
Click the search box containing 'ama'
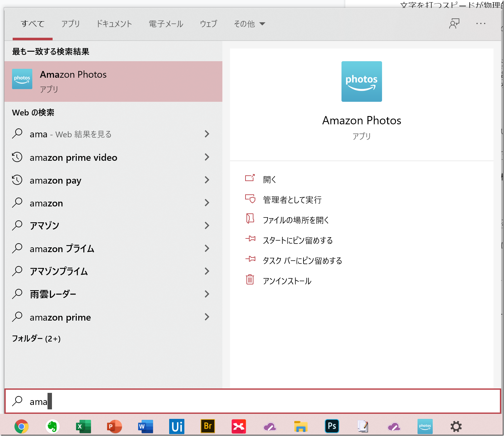point(253,401)
